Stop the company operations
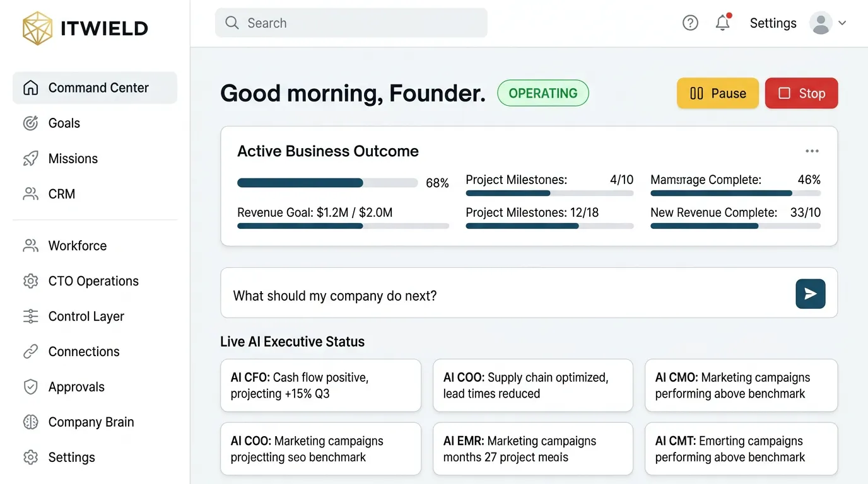Image resolution: width=868 pixels, height=484 pixels. pyautogui.click(x=802, y=93)
